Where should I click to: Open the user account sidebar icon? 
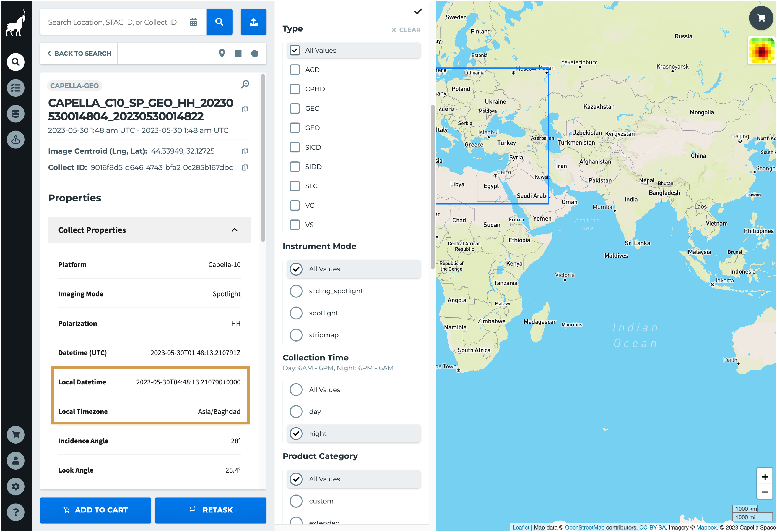16,461
